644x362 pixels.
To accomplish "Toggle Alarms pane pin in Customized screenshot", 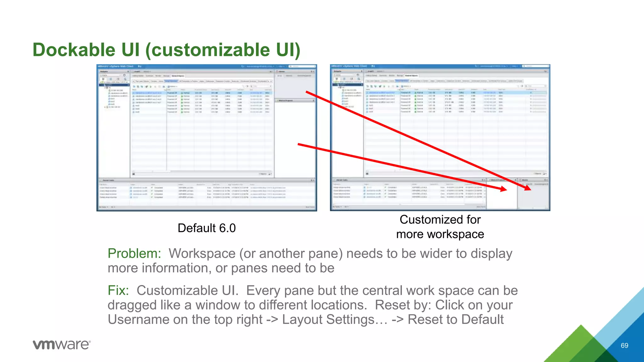I will click(x=545, y=180).
